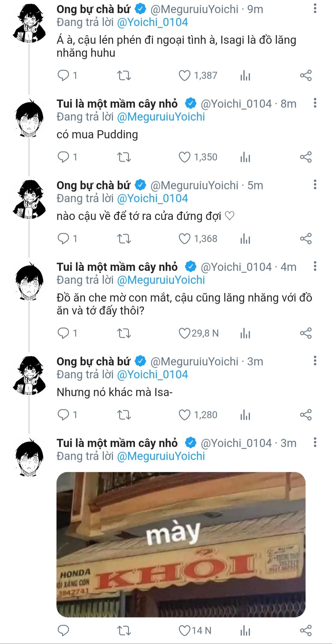
Task: Retweet the 'Nhưng nó khác mà Isa-' tweet
Action: click(x=124, y=415)
